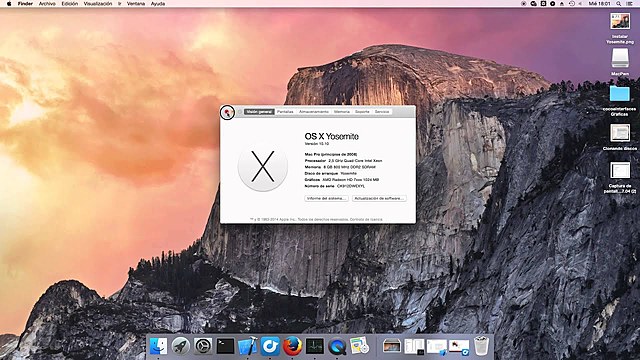This screenshot has width=640, height=360.
Task: Click the first status icon in menu bar
Action: [524, 4]
